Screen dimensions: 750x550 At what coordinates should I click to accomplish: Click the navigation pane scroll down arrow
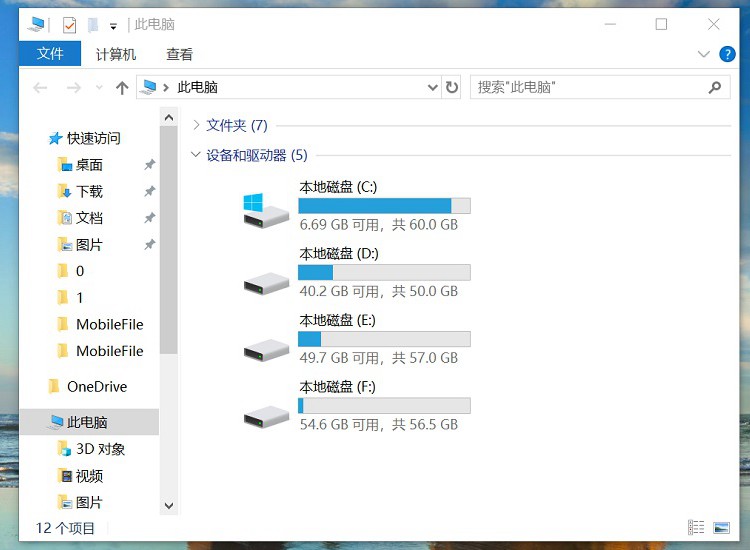click(169, 506)
